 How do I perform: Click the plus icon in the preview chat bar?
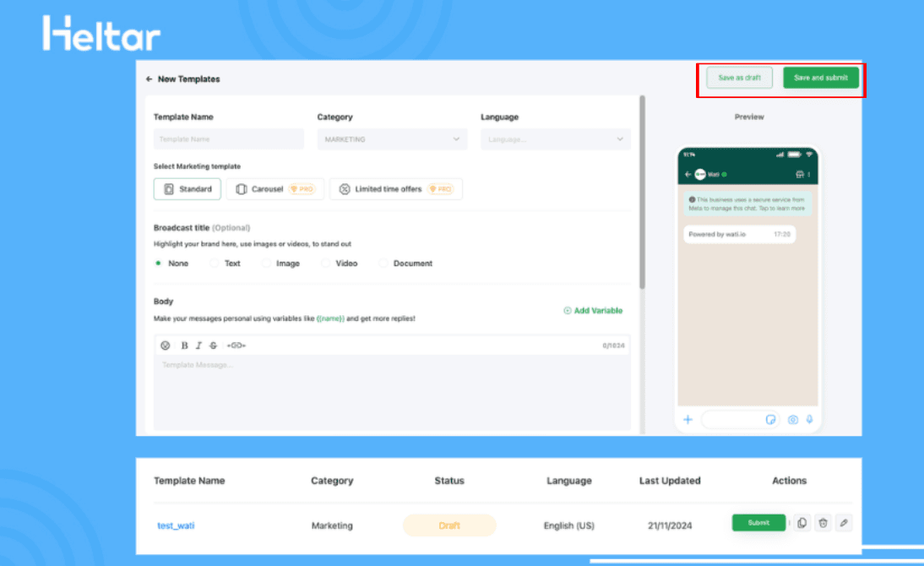[688, 420]
